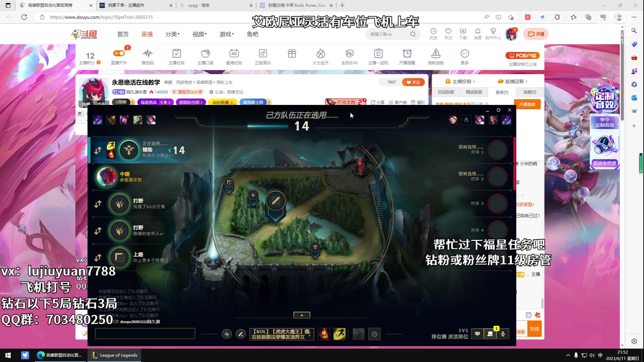Swap pick order with 上路 teammate
The width and height of the screenshot is (644, 362).
[98, 257]
